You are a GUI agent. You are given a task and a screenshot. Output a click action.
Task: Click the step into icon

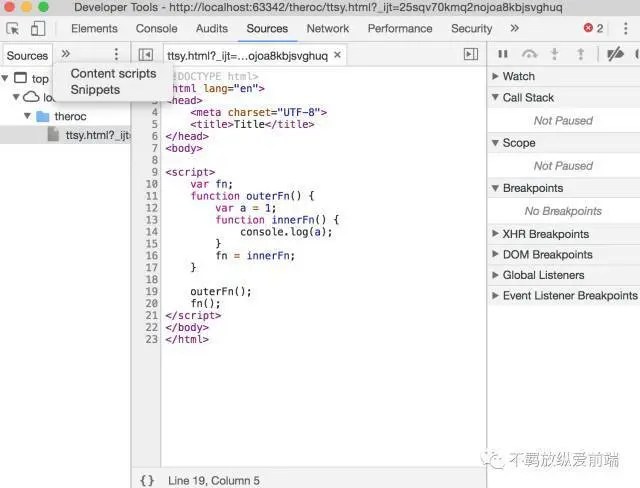[554, 54]
